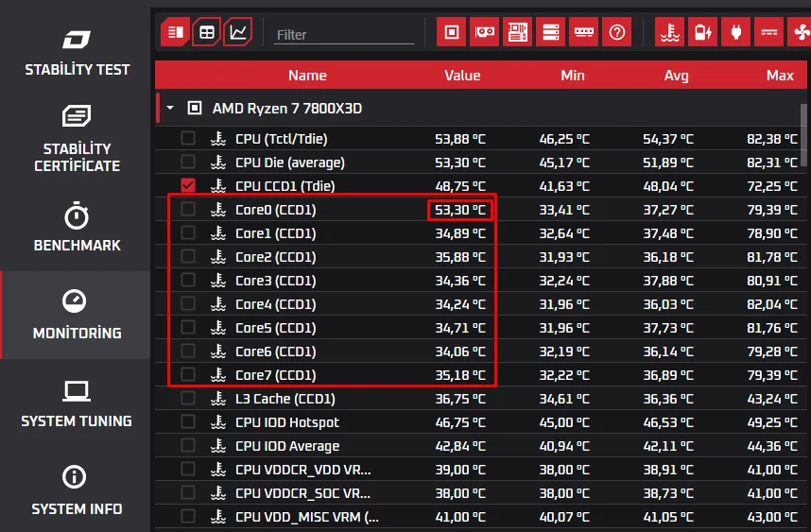Click the CPU IOD Average label
The image size is (811, 532).
[x=287, y=446]
